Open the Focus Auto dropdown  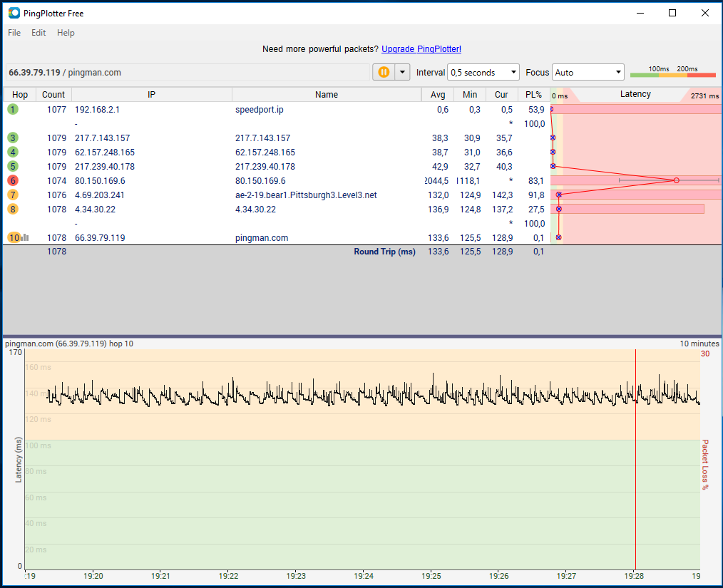coord(588,73)
